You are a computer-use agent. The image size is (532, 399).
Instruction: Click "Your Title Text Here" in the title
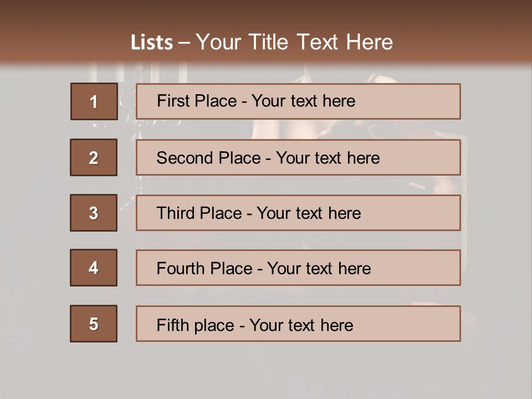(294, 43)
